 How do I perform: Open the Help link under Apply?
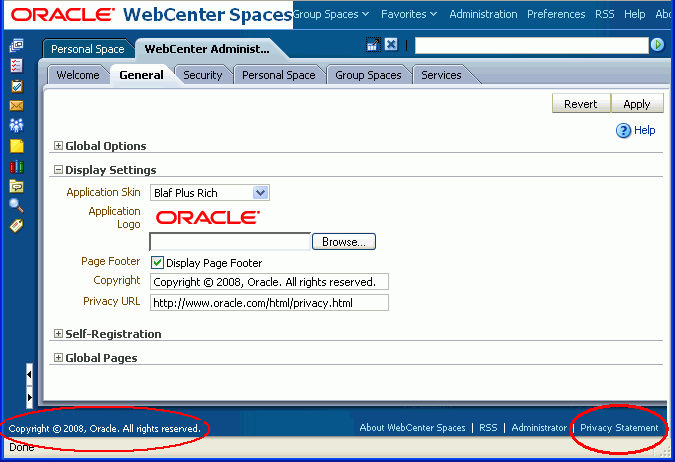[644, 130]
